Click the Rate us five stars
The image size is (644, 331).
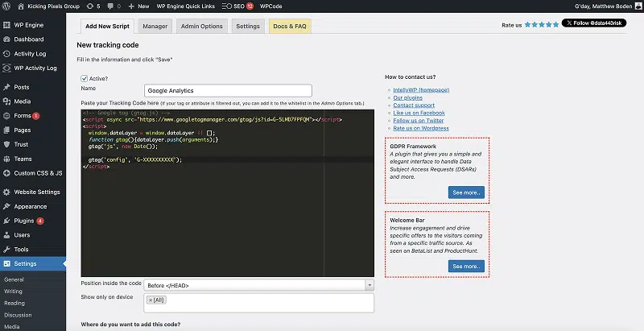coord(541,25)
